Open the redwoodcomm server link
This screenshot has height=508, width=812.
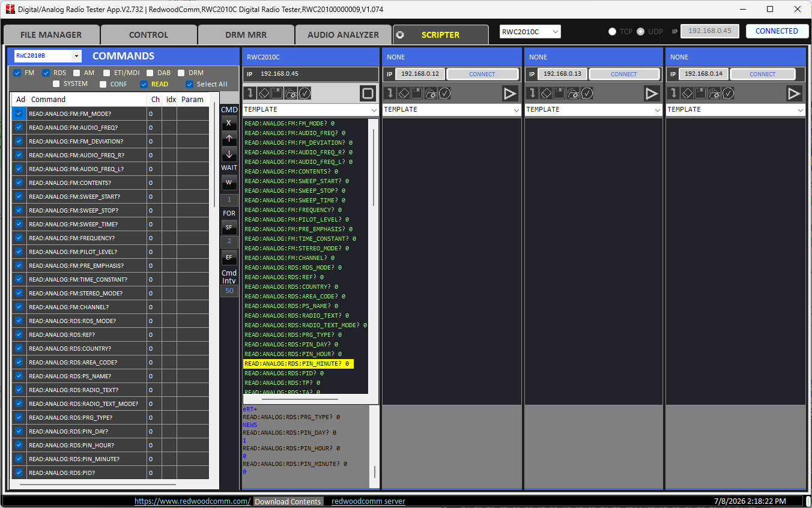pyautogui.click(x=368, y=501)
